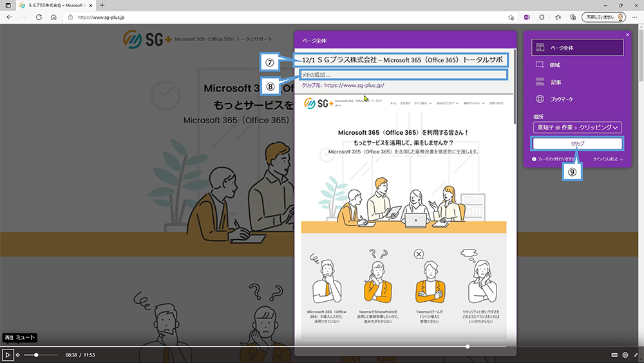Image resolution: width=644 pixels, height=363 pixels.
Task: View site info lock icon in address bar
Action: click(70, 17)
